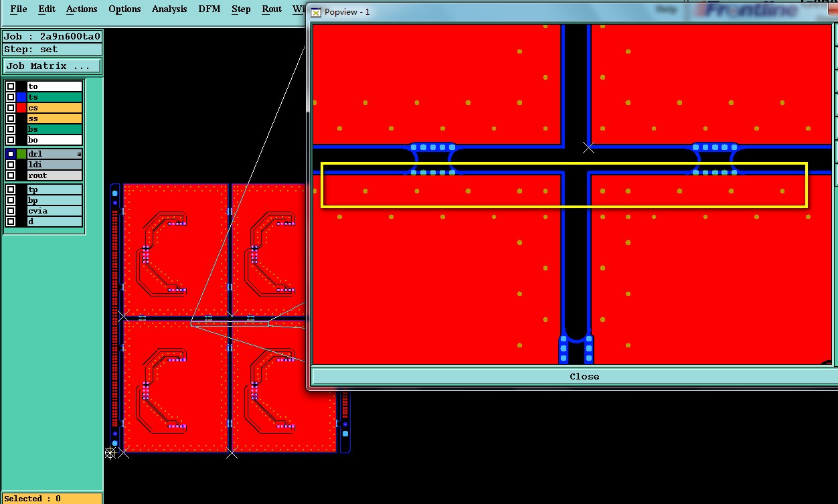
Task: Select the 'tp' layer name
Action: click(54, 189)
